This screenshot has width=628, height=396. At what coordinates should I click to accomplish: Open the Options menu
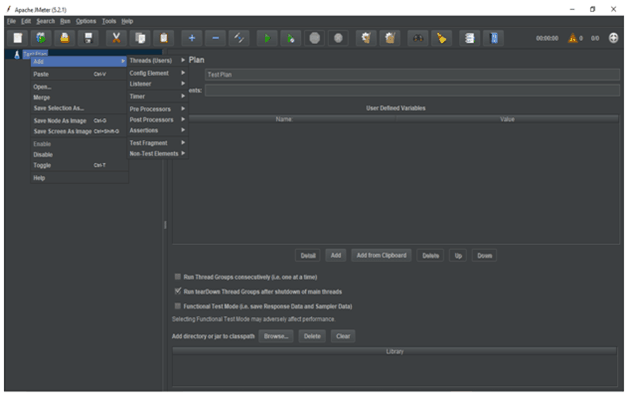coord(86,21)
